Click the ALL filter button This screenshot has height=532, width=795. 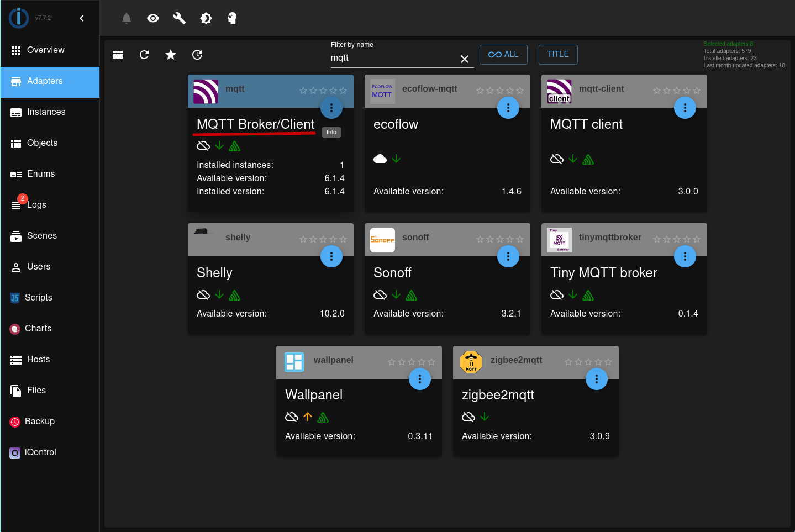point(503,54)
